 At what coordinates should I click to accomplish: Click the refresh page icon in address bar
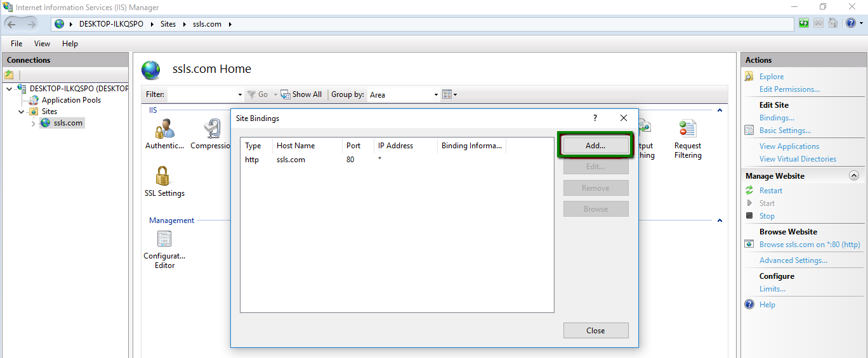coord(804,23)
